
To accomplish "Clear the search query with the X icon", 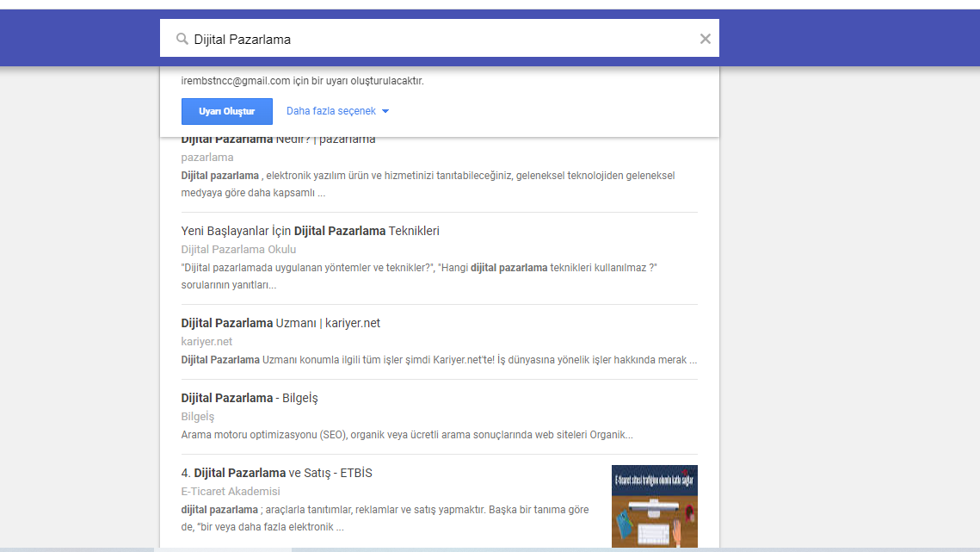I will 705,38.
